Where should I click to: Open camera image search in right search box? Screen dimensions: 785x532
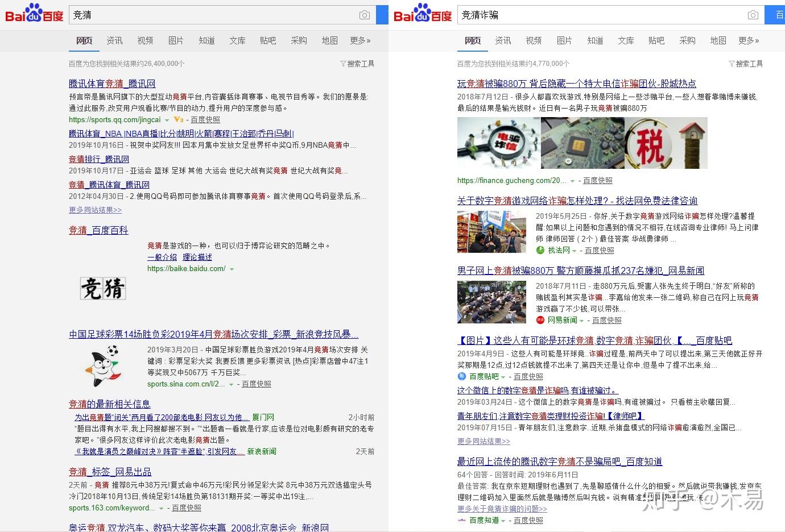753,15
